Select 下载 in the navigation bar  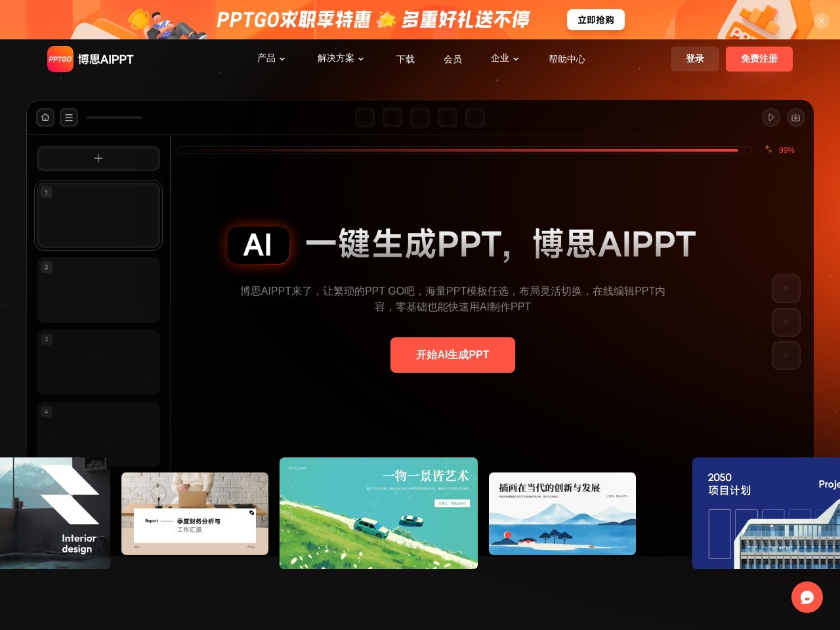pyautogui.click(x=405, y=59)
